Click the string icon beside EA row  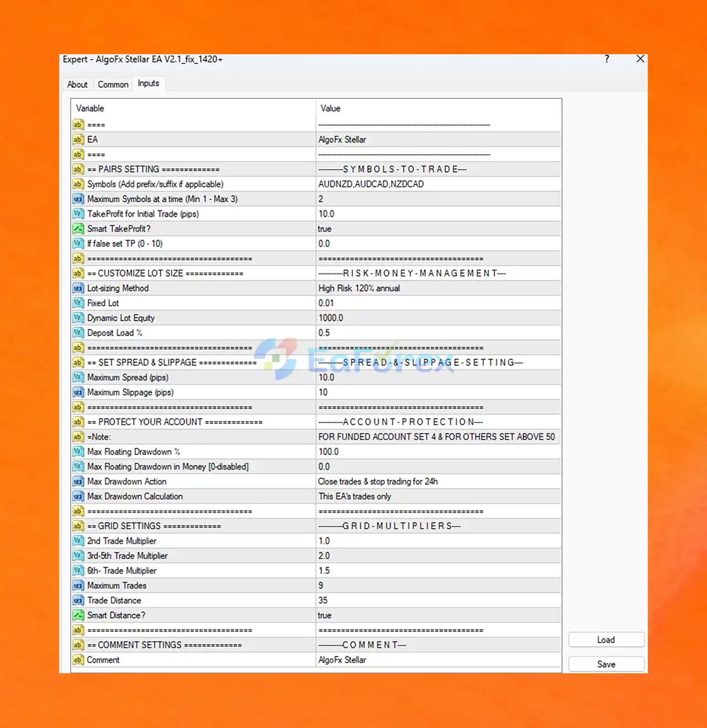[78, 140]
